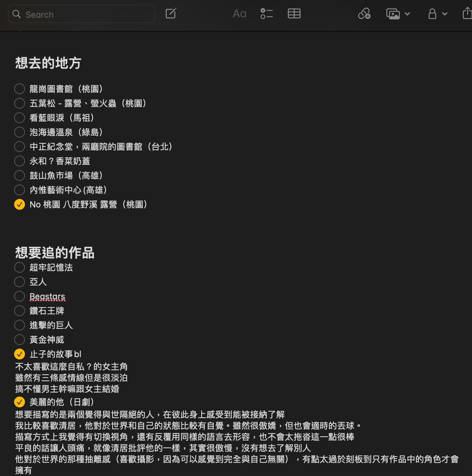The height and width of the screenshot is (476, 472).
Task: Check off 永和？香菜奶蓋
Action: pyautogui.click(x=20, y=161)
